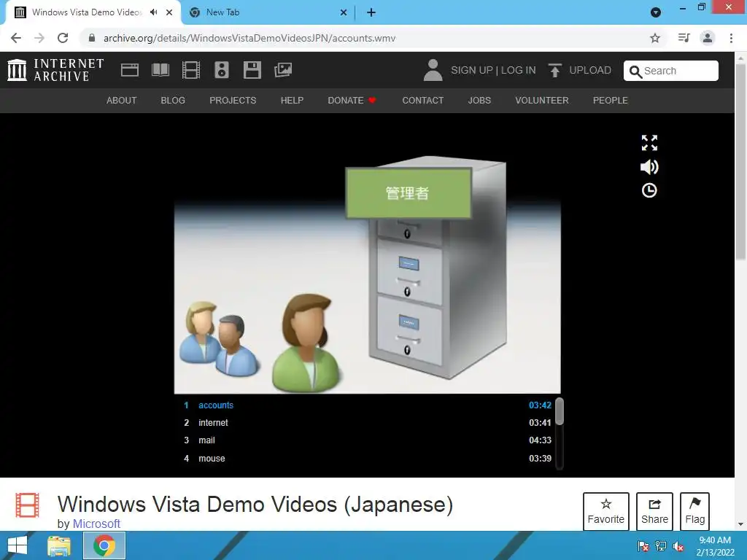
Task: Click the page vertical scrollbar thumb
Action: pos(740,162)
